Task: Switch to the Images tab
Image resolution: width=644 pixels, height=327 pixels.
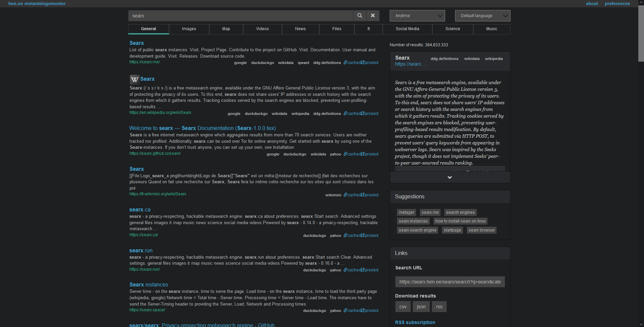Action: click(189, 29)
